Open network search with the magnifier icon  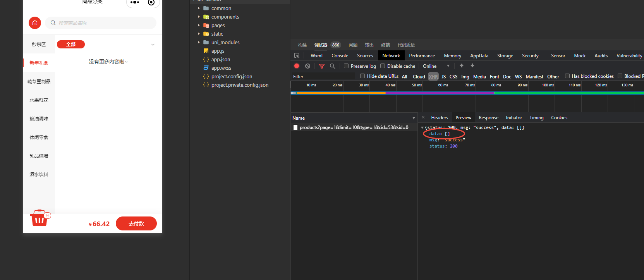tap(332, 66)
